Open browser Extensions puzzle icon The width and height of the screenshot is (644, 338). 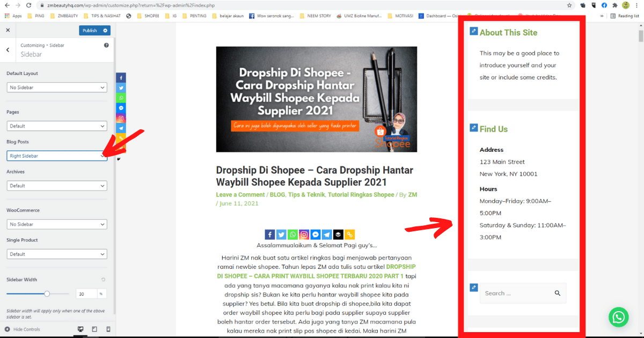click(614, 5)
